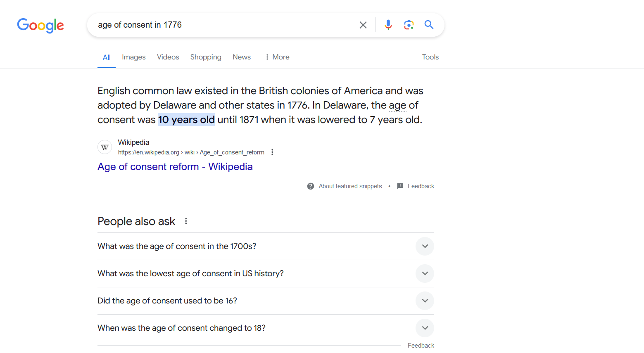This screenshot has height=353, width=644.
Task: Start voice search with the microphone icon
Action: (x=388, y=25)
